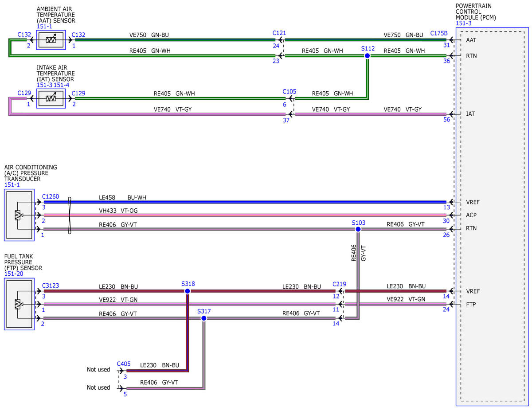Select the Fuel Tank Pressure (FTP) Sensor title
This screenshot has width=532, height=411.
click(23, 262)
